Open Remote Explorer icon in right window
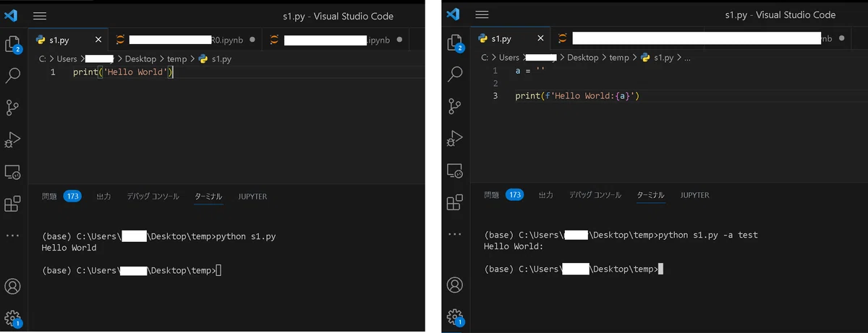868x333 pixels. tap(456, 170)
